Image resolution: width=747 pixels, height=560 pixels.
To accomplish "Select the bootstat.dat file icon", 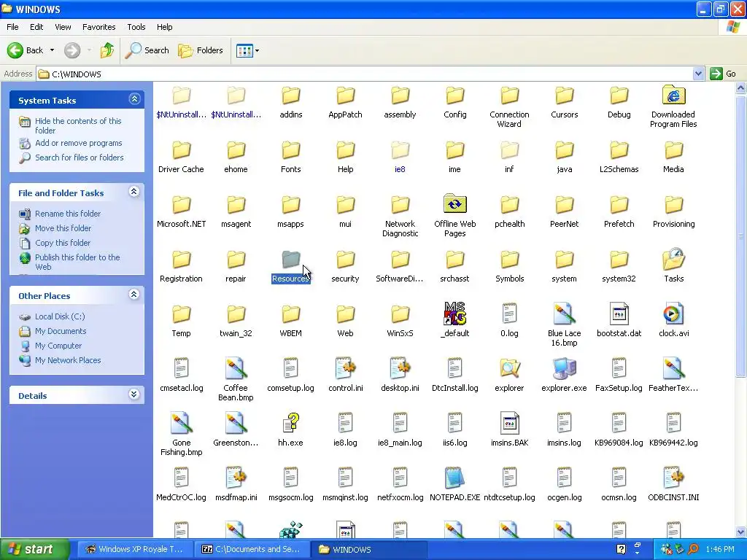I will pos(619,314).
